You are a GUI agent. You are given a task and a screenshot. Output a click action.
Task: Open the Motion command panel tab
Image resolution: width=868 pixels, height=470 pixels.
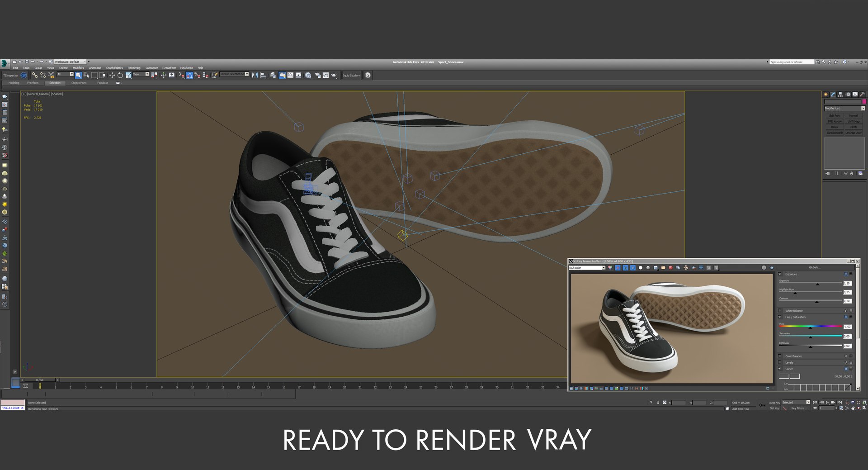point(848,95)
